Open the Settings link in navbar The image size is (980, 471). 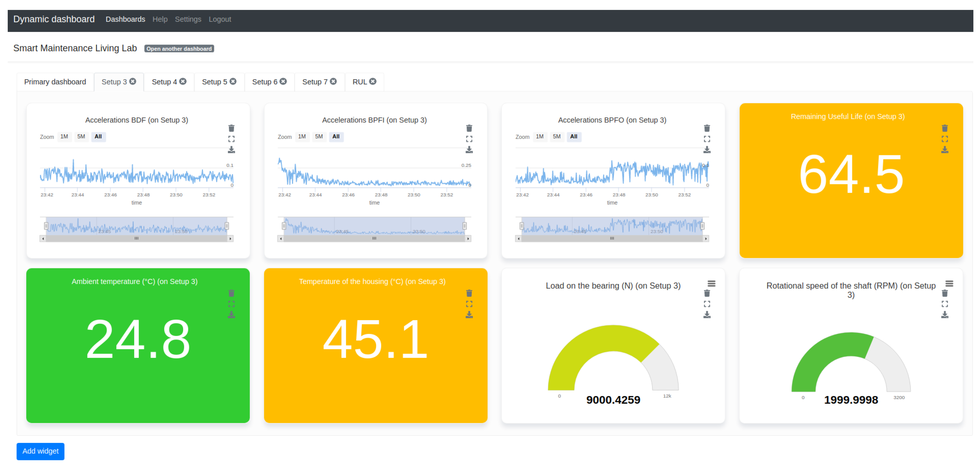(x=188, y=19)
